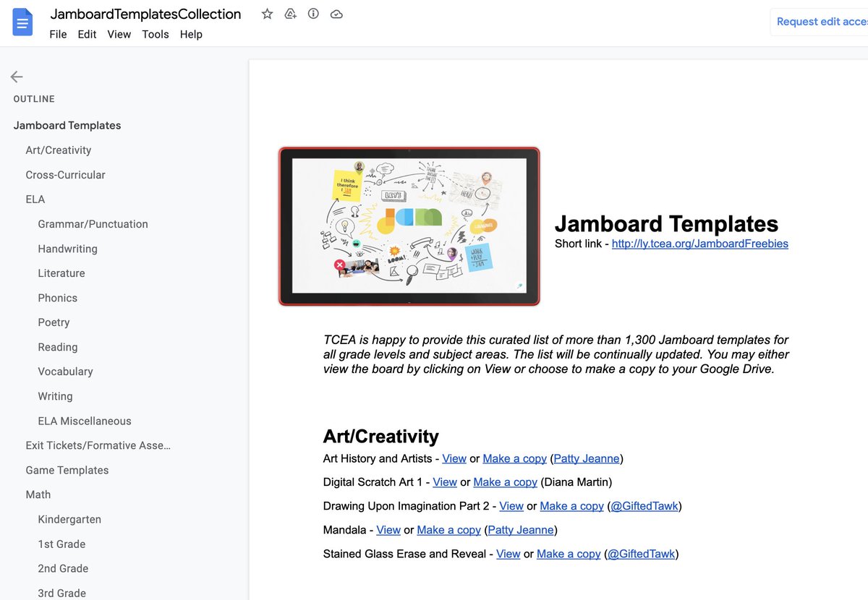The width and height of the screenshot is (868, 600).
Task: Open @GiftedTawk link on Drawing Upon Imagination line
Action: (x=644, y=506)
